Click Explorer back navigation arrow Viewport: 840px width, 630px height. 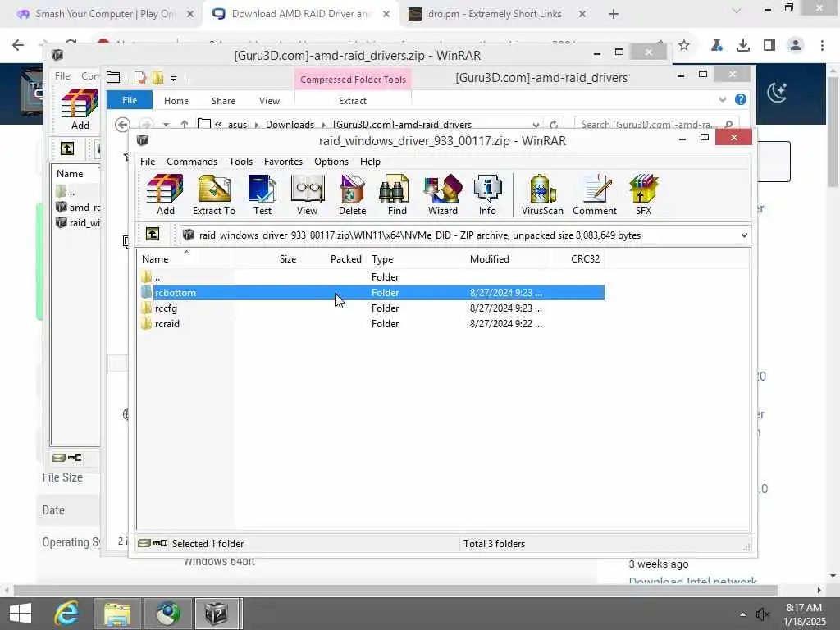click(x=123, y=125)
